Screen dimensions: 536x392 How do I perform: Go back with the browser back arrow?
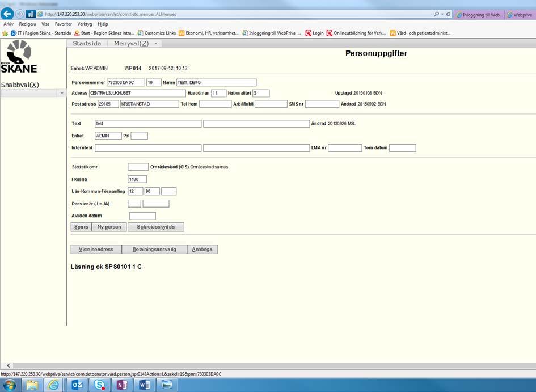point(7,14)
